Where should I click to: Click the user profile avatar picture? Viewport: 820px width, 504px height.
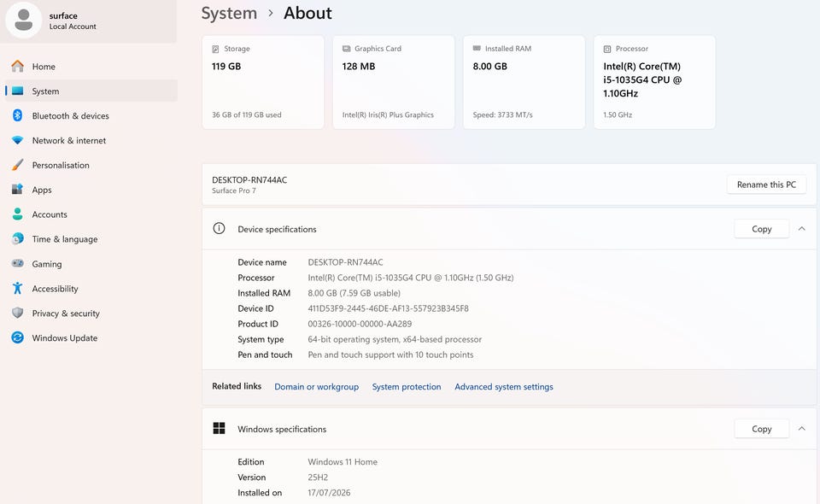tap(24, 21)
